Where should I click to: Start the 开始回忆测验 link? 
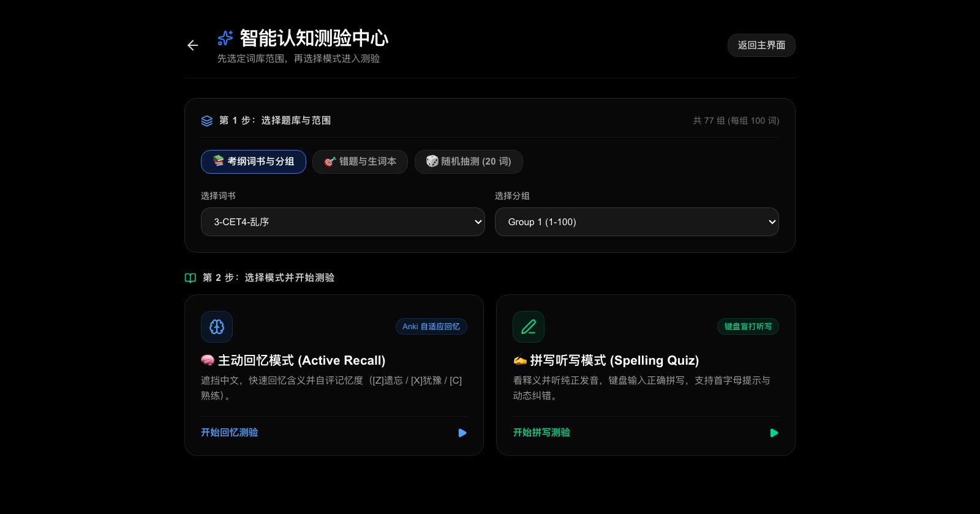point(230,433)
